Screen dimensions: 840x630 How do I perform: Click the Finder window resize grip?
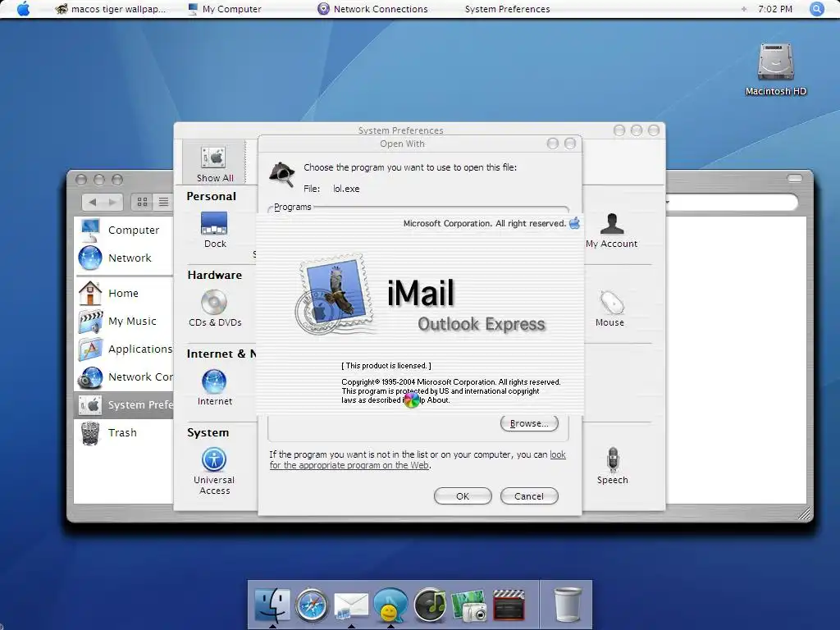pyautogui.click(x=804, y=514)
